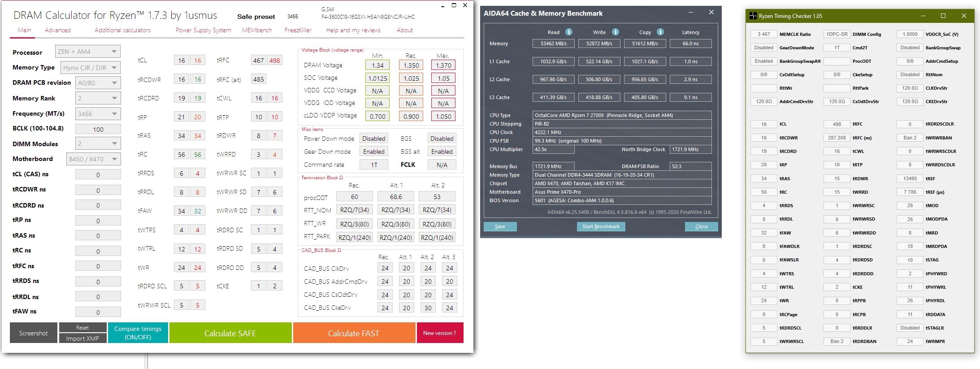Click the VDDCR_SoC (V) value 1,0000
This screenshot has width=980, height=369.
point(910,34)
